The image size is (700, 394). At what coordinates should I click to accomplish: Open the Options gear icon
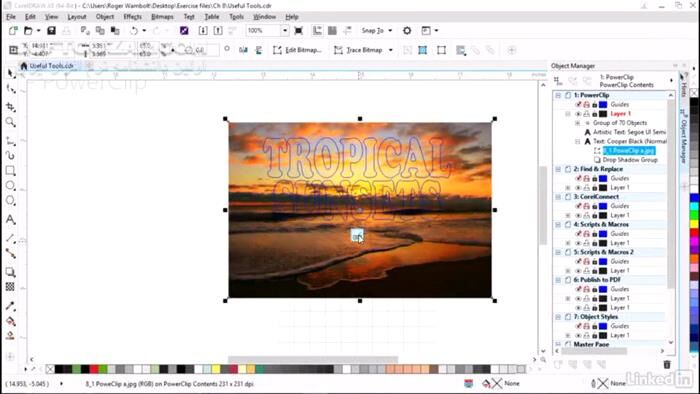[407, 30]
